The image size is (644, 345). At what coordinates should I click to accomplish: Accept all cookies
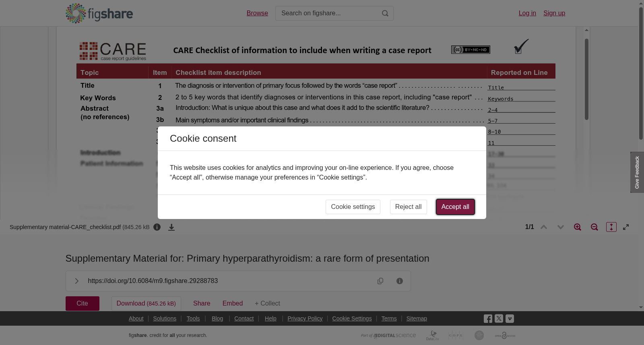point(455,207)
